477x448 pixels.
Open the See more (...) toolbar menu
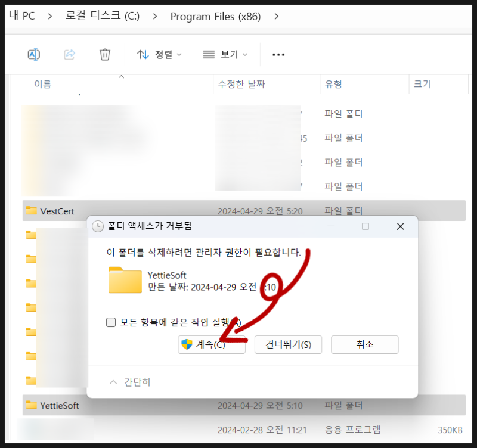click(278, 54)
